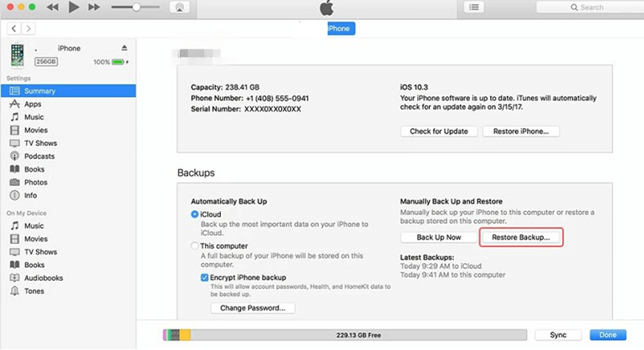Click Change Password... button
Viewport: 644px width, 350px height.
tap(253, 308)
